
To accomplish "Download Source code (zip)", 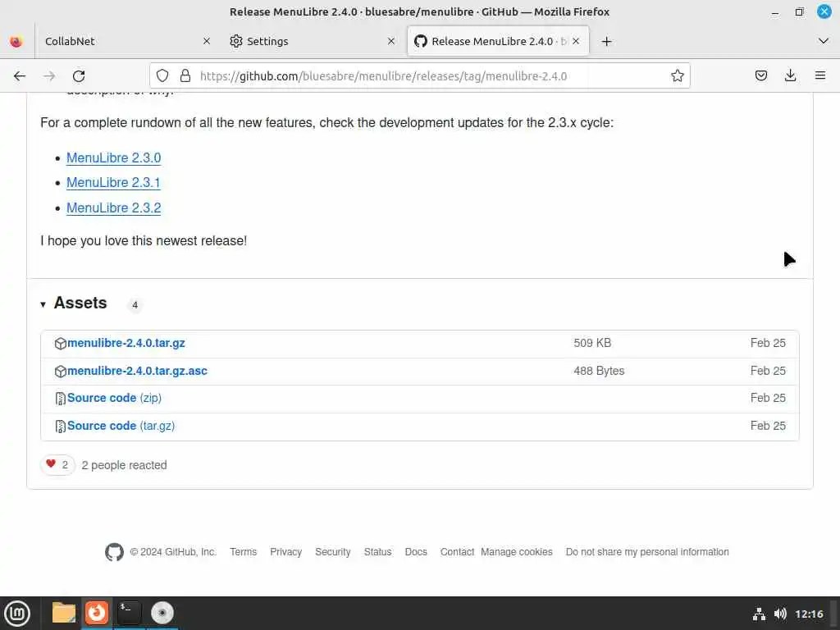I will pos(114,398).
